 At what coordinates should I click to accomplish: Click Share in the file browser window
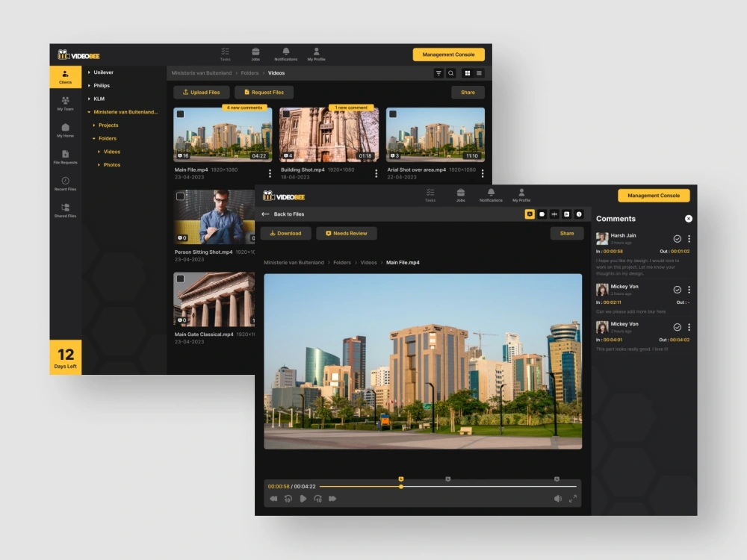coord(468,93)
